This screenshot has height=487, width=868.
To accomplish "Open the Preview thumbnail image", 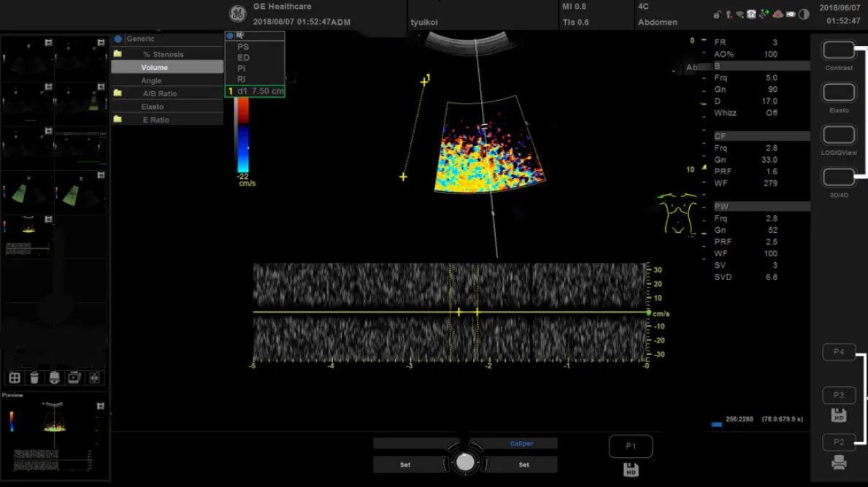I will click(x=54, y=437).
